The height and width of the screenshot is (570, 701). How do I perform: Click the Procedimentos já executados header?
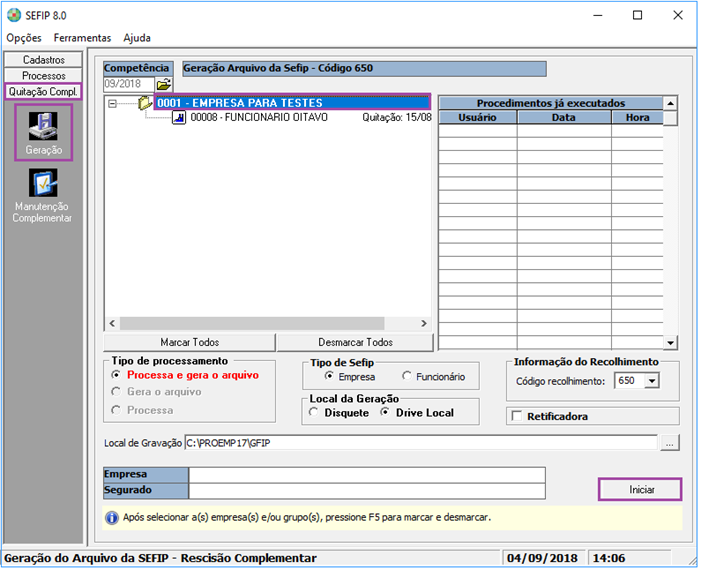[551, 103]
